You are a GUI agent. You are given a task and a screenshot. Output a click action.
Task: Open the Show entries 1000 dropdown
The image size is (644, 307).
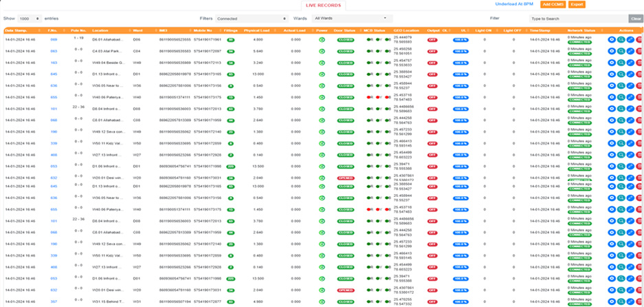point(30,19)
